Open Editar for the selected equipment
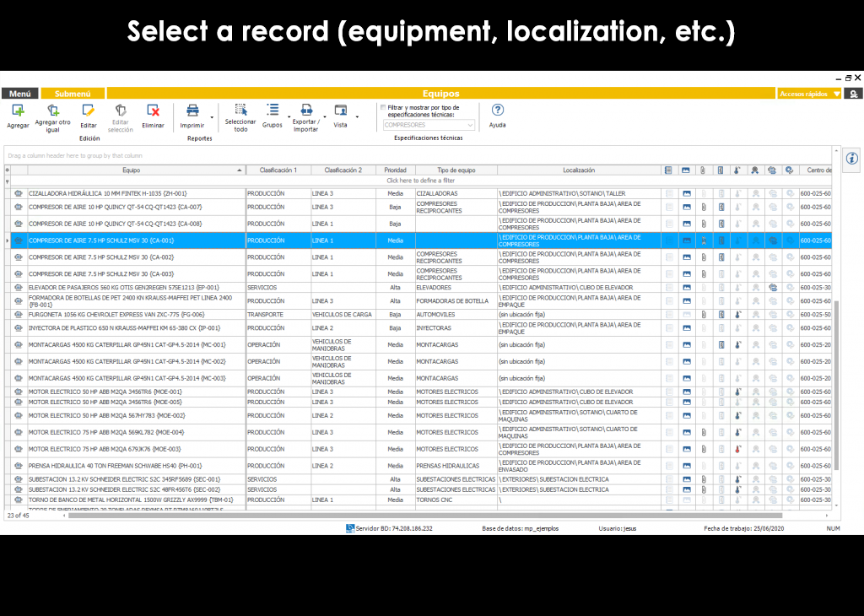This screenshot has width=864, height=616. (88, 111)
